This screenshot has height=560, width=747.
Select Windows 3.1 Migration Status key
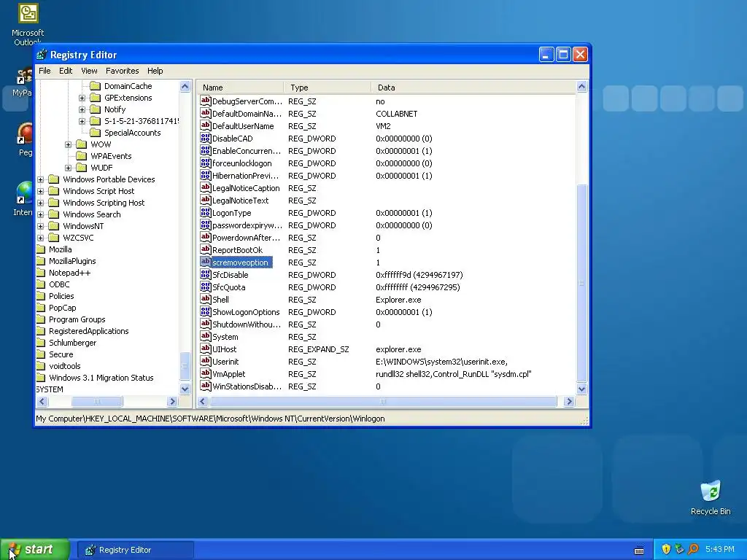click(101, 378)
